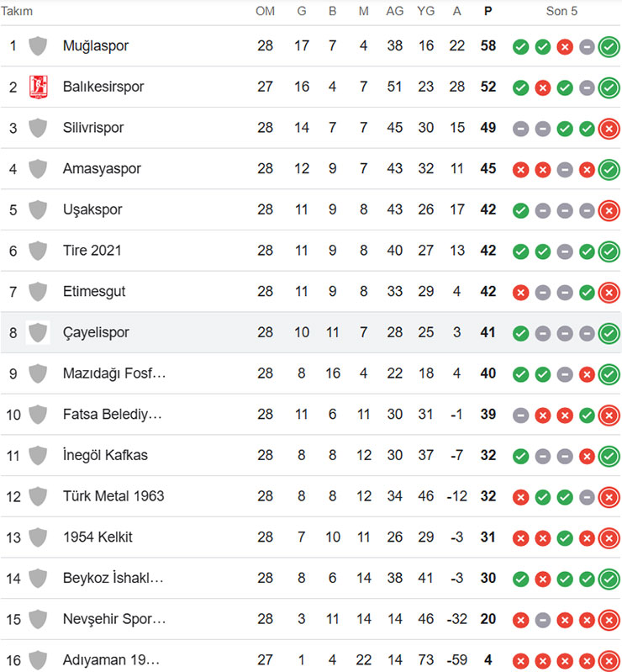Click the P points column header
This screenshot has width=622, height=672.
tap(488, 12)
